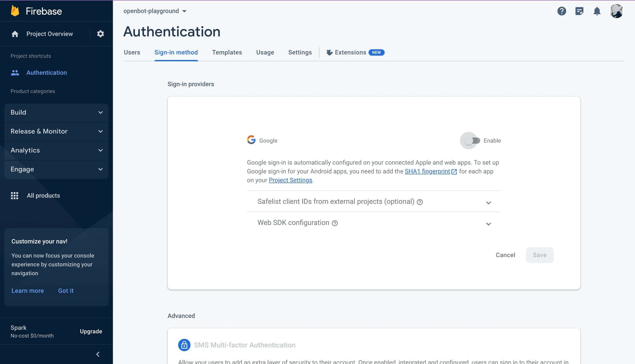Click help icon next to Safelist client IDs
The height and width of the screenshot is (364, 635).
point(420,202)
